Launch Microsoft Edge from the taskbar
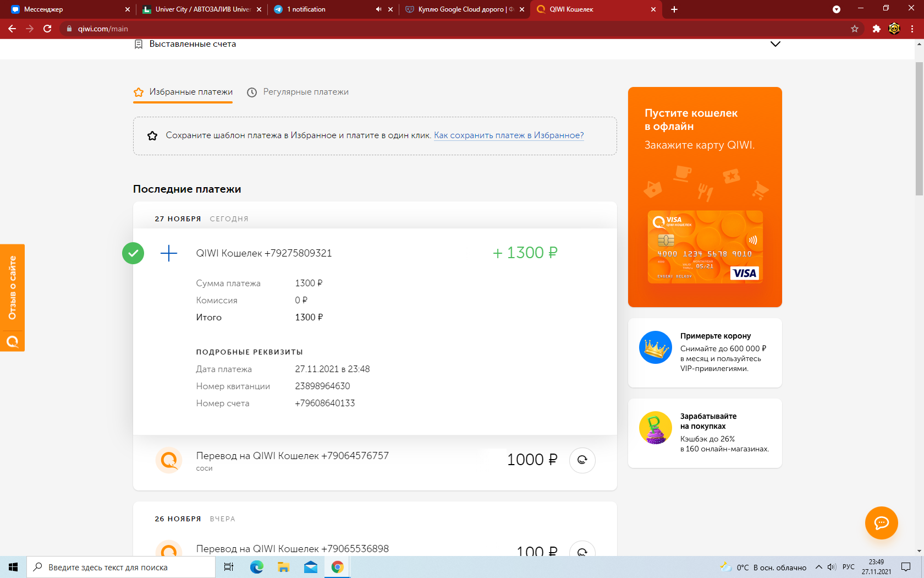 [x=257, y=567]
